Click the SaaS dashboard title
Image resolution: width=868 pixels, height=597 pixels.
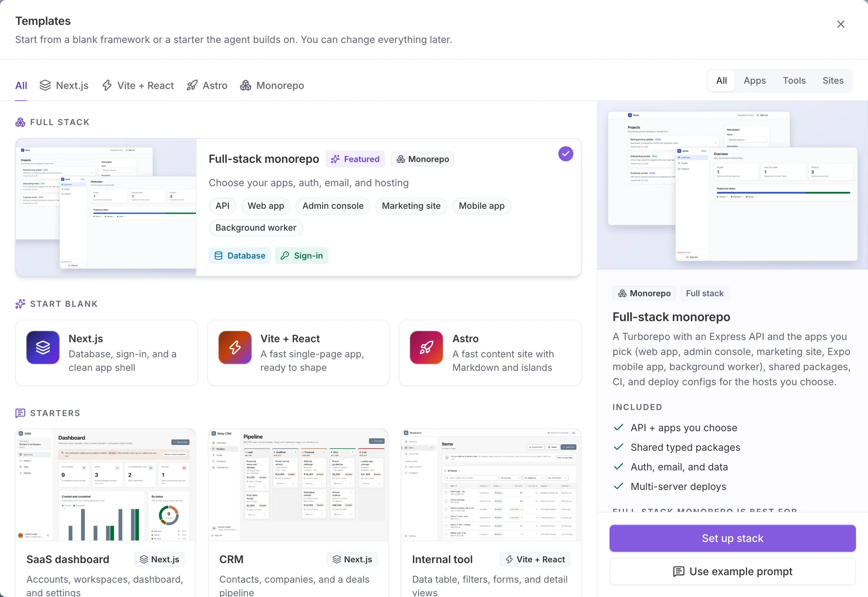[68, 559]
